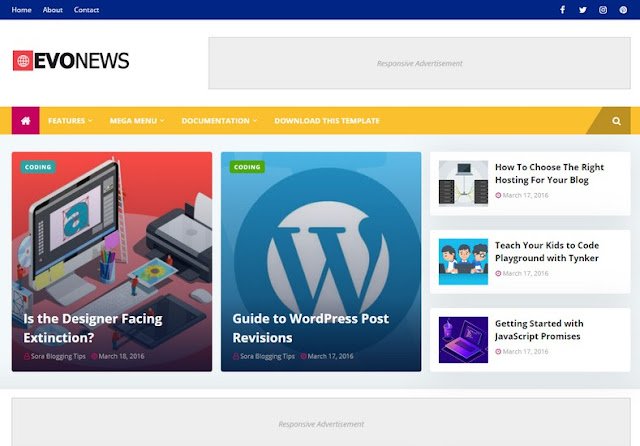
Task: Open the Instagram social icon
Action: tap(603, 10)
